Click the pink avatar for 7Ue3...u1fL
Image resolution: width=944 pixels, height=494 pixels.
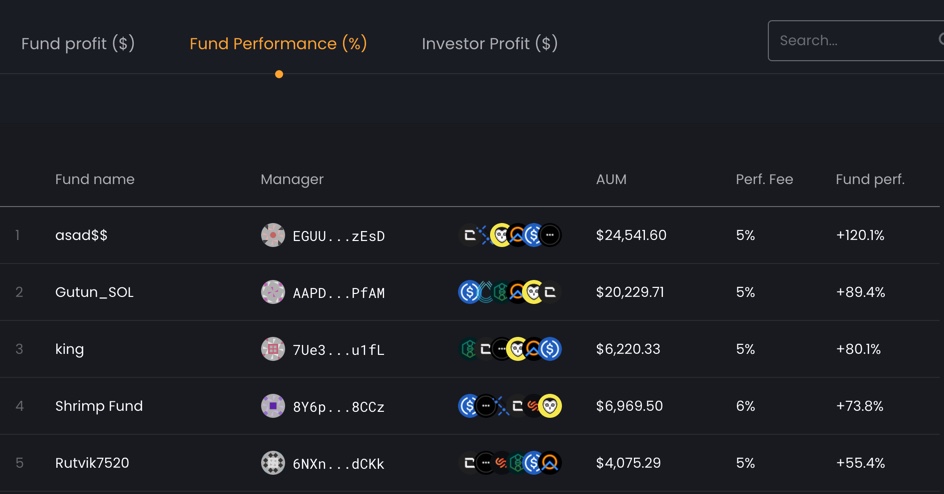[273, 349]
